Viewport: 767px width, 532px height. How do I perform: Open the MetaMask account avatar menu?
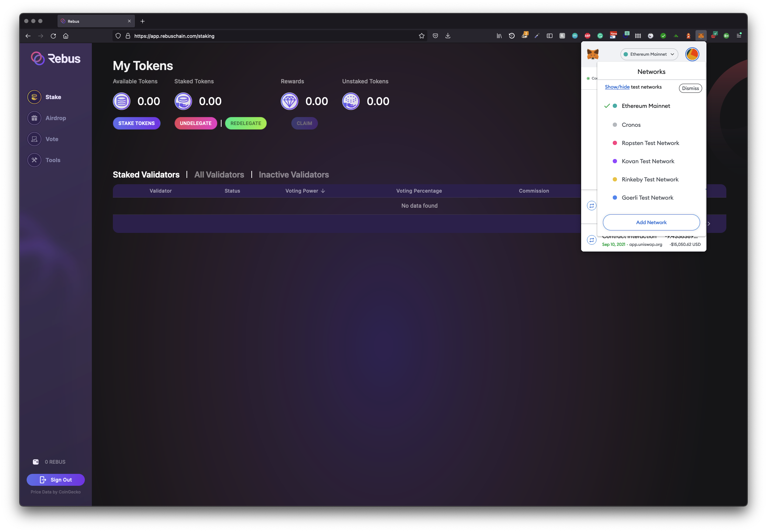(x=692, y=54)
